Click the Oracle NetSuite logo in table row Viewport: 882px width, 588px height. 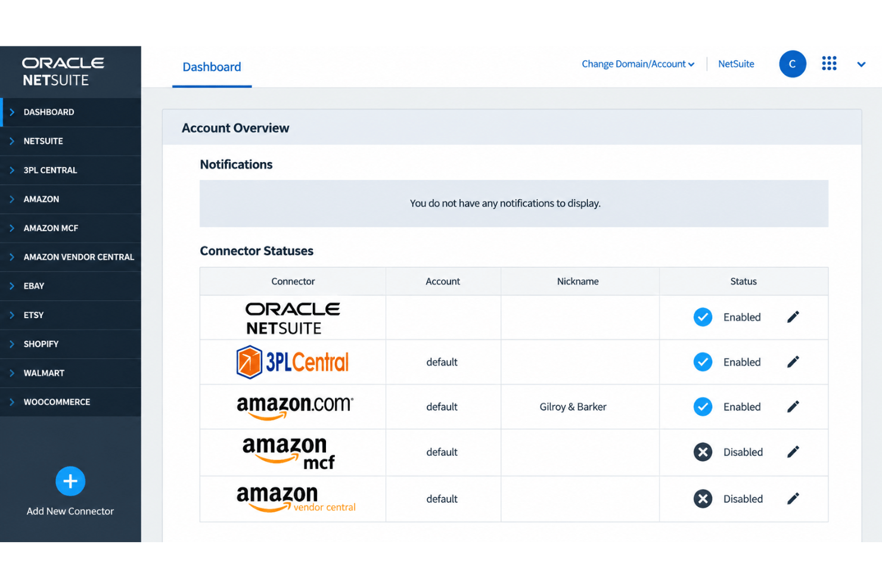pyautogui.click(x=293, y=318)
